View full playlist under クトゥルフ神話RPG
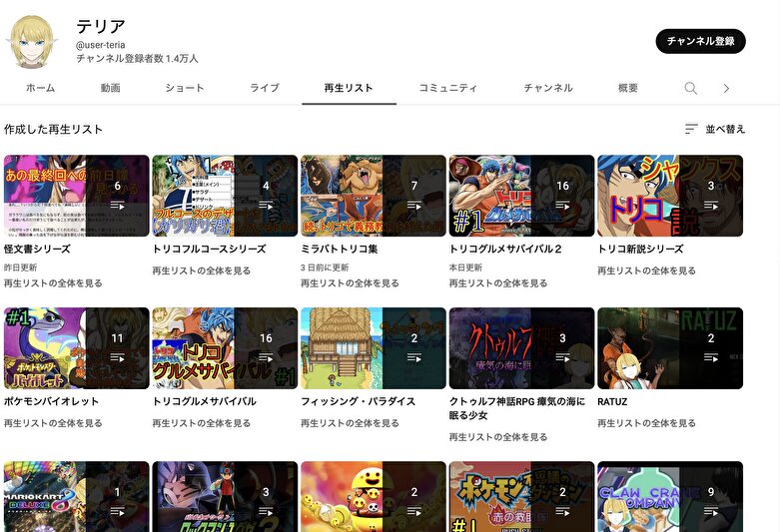The width and height of the screenshot is (780, 532). click(498, 437)
